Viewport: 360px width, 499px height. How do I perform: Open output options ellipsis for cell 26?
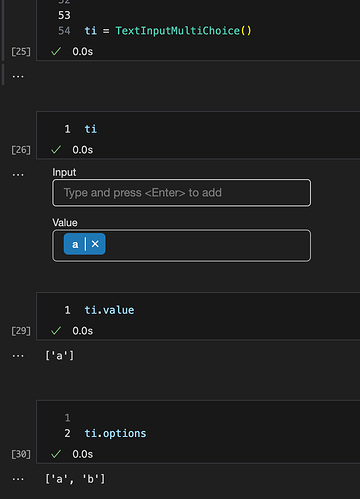(18, 175)
